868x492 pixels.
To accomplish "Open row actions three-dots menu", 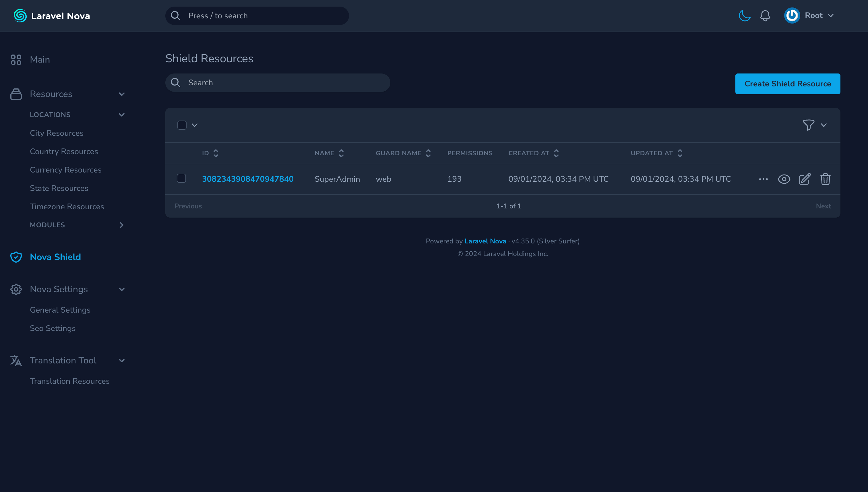I will (763, 179).
